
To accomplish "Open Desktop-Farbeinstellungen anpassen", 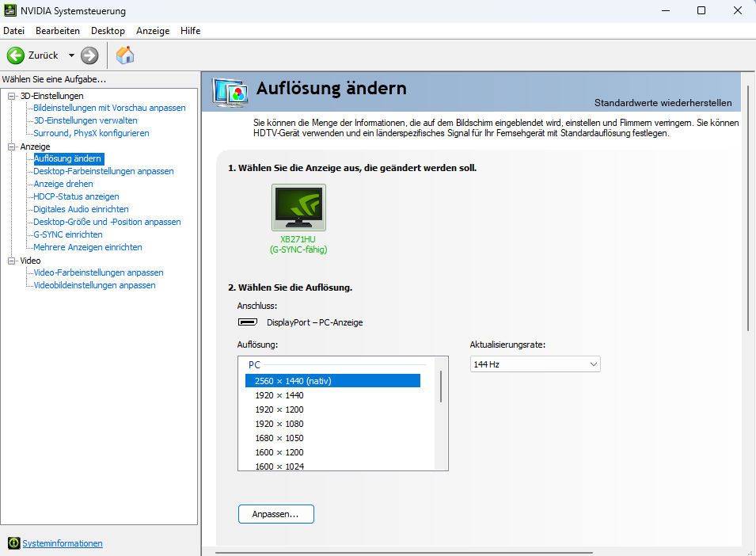I will point(104,171).
